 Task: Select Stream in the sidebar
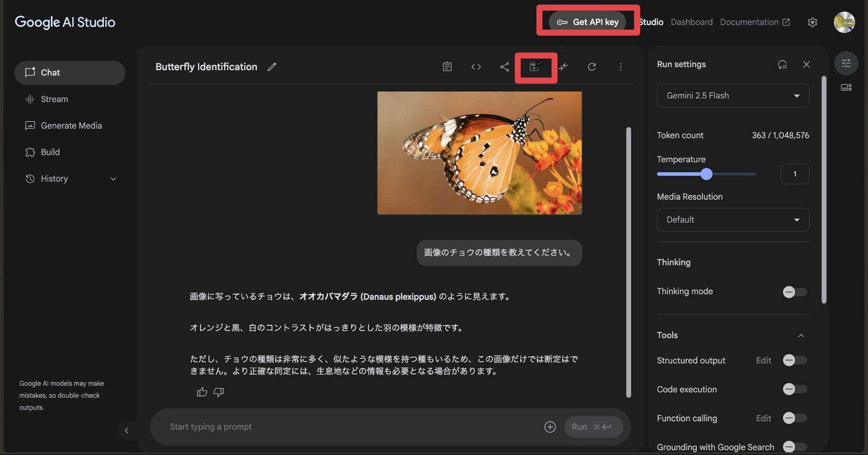tap(70, 99)
